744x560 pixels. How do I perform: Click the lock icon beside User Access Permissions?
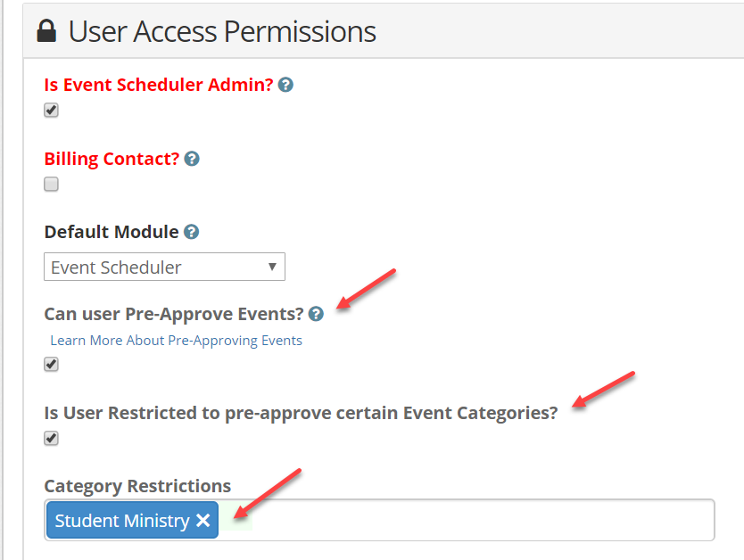coord(46,31)
